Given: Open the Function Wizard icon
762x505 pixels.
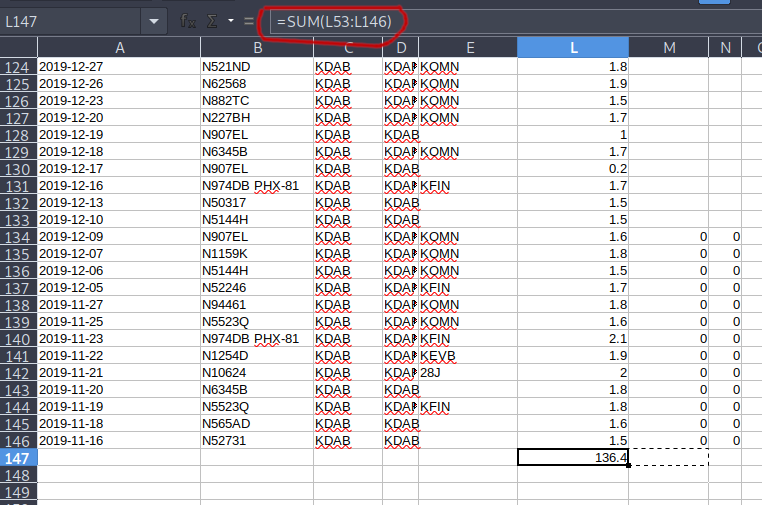Looking at the screenshot, I should coord(187,21).
